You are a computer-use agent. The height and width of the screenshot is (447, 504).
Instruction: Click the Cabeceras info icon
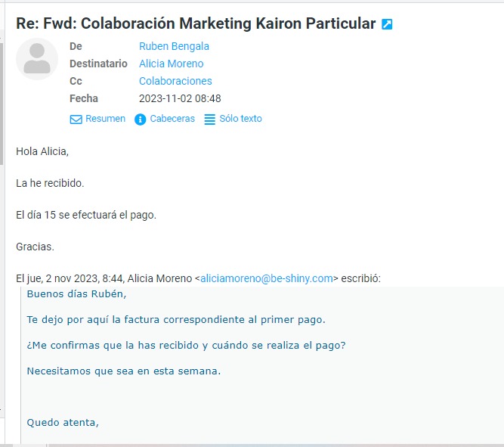point(140,119)
